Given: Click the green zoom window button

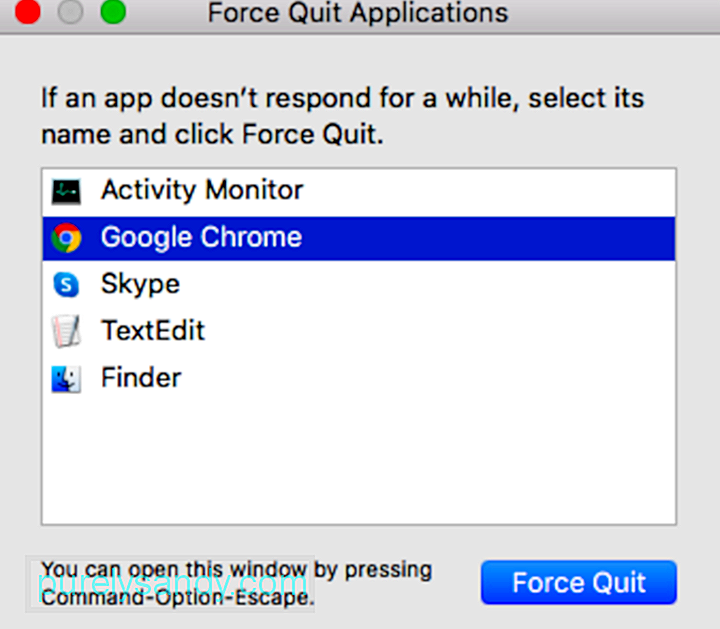Looking at the screenshot, I should click(x=113, y=12).
